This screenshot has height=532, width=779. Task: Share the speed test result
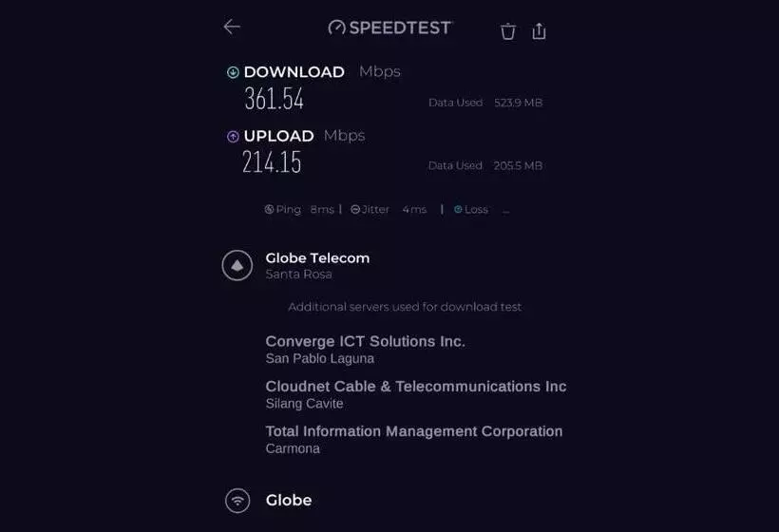tap(539, 31)
